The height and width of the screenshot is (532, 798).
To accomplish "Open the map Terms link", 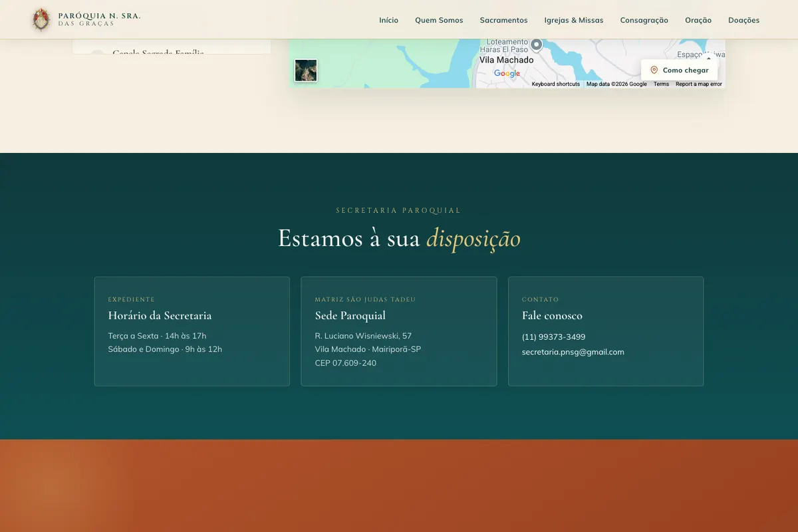I will (x=661, y=84).
